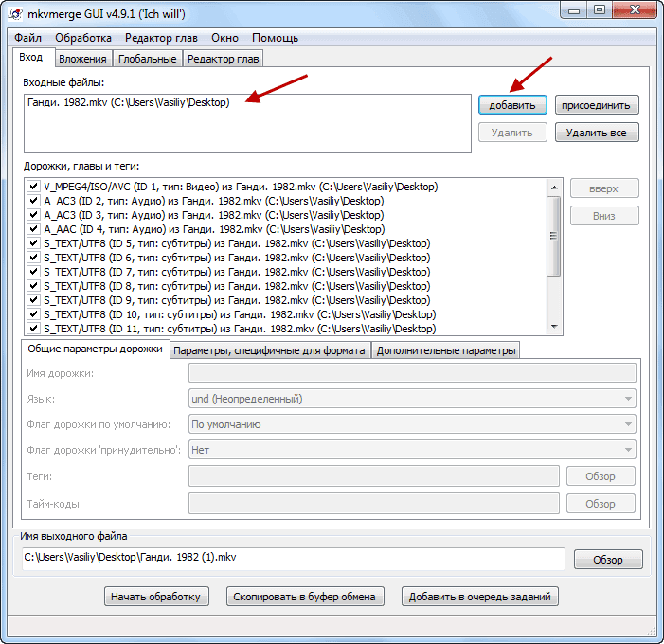The width and height of the screenshot is (664, 644).
Task: Select the A_AAC ID 4 track row text
Action: (x=214, y=229)
